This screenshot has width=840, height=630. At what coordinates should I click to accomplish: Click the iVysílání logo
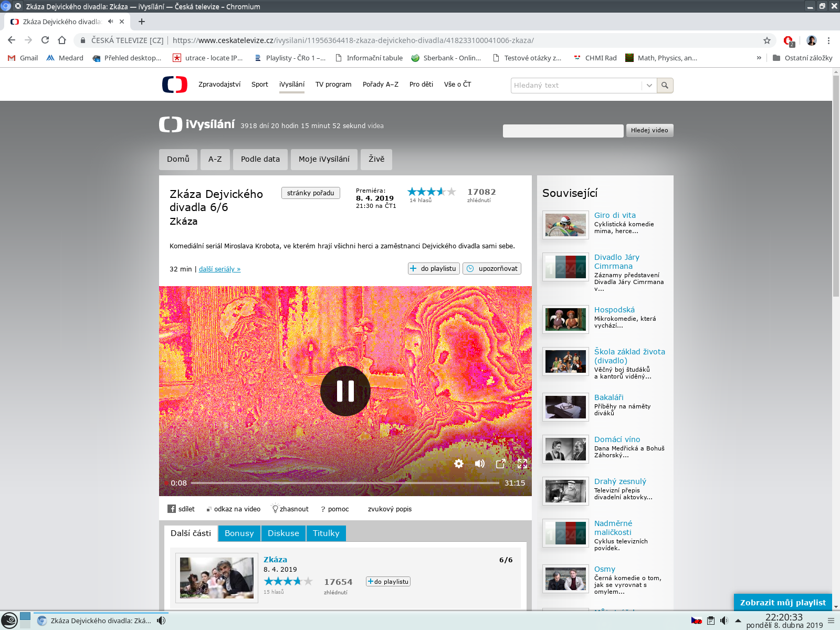197,124
